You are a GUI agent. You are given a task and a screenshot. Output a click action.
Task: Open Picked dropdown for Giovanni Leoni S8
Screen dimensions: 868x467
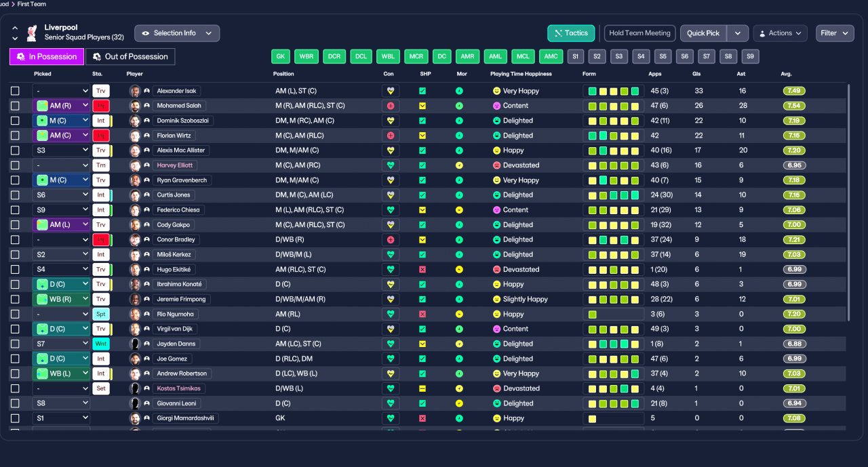(x=62, y=404)
